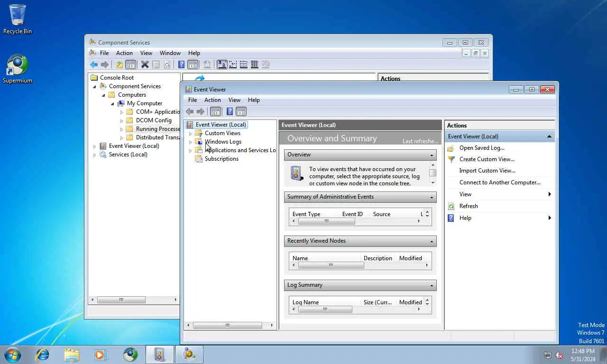Image resolution: width=607 pixels, height=364 pixels.
Task: Collapse Log Summary section
Action: pos(432,285)
